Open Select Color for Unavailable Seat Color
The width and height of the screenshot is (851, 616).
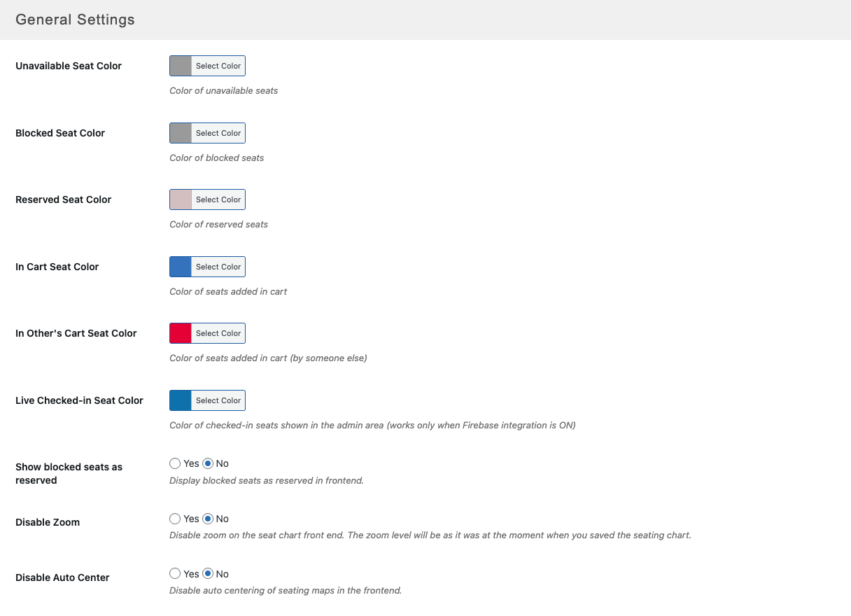pos(218,66)
